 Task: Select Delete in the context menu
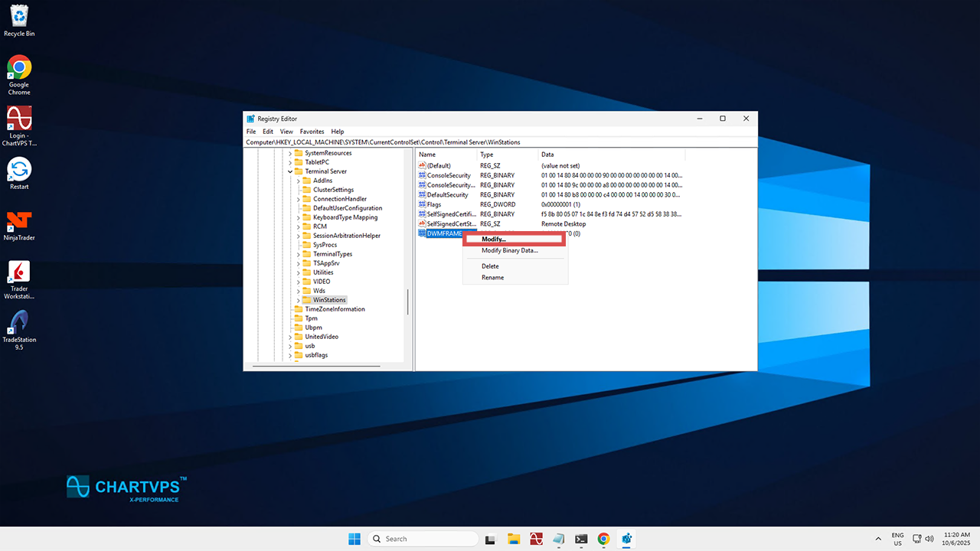490,266
